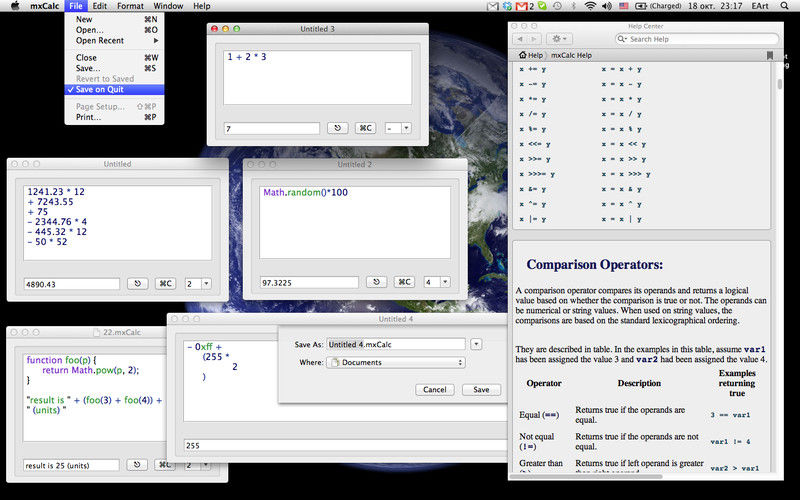800x500 pixels.
Task: Open the Window menu
Action: coord(168,6)
